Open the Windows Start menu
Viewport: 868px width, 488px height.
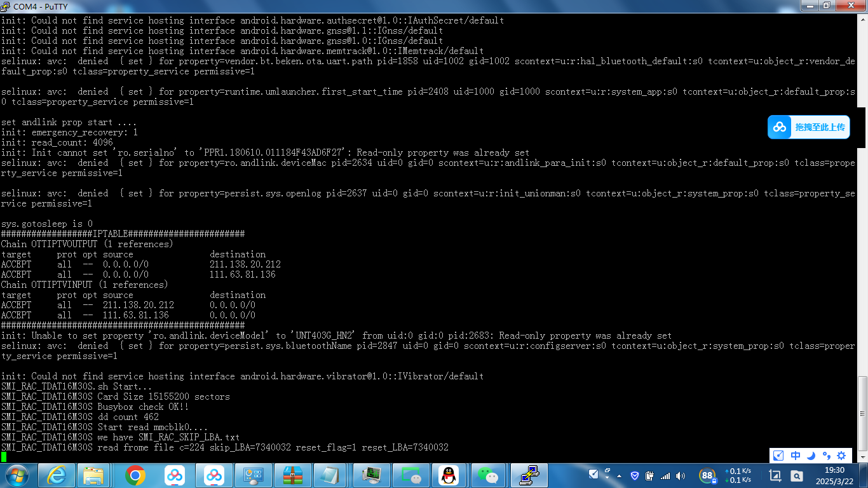click(17, 475)
